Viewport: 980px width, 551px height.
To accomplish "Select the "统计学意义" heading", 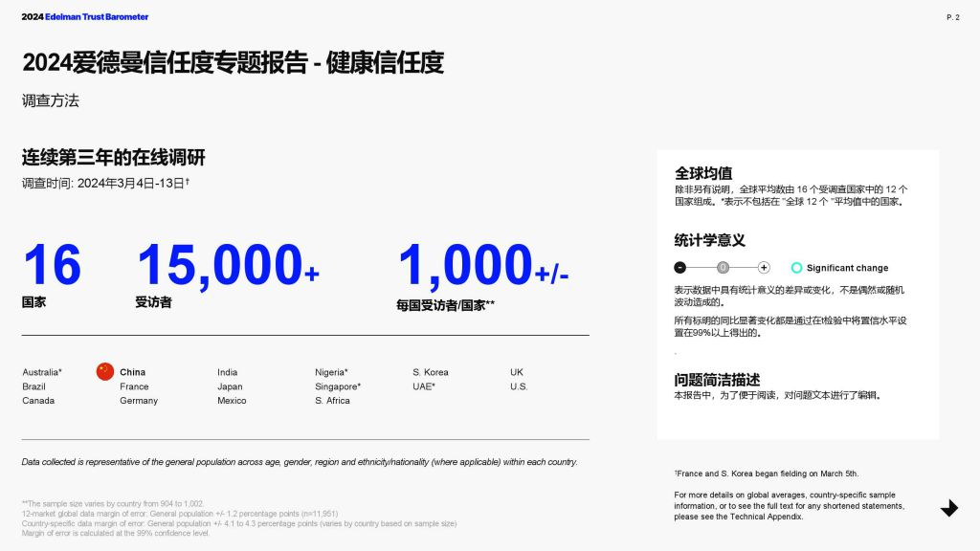I will pos(710,240).
